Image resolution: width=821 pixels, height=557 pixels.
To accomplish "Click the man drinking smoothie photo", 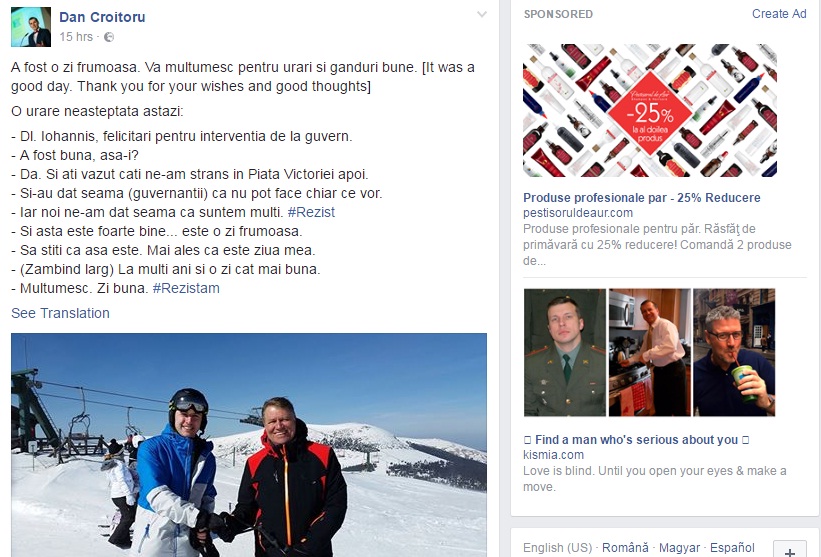I will pos(734,352).
